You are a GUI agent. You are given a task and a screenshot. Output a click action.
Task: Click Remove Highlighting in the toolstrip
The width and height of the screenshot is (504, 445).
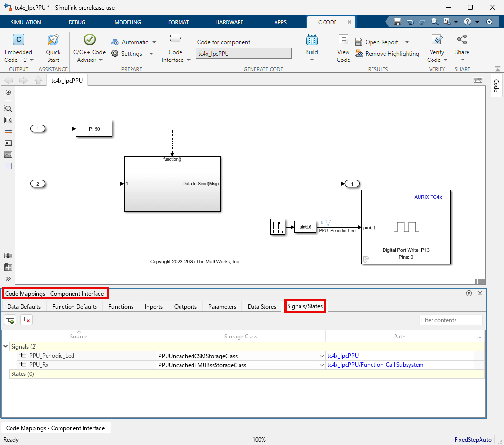pos(387,54)
